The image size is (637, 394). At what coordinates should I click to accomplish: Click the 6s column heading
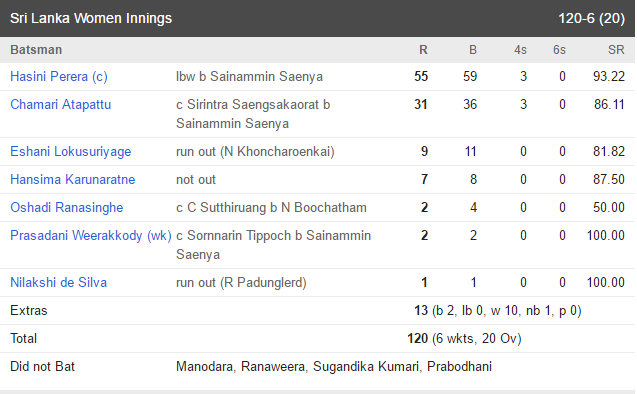tap(559, 50)
